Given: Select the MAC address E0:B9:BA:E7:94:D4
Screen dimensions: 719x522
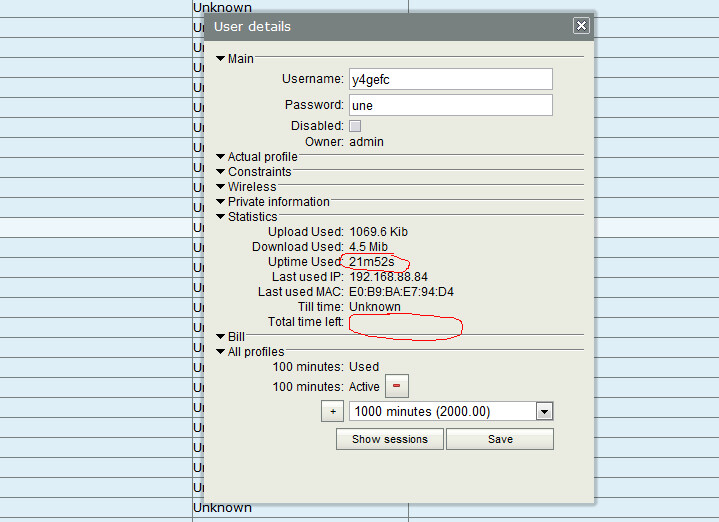Looking at the screenshot, I should (x=401, y=292).
